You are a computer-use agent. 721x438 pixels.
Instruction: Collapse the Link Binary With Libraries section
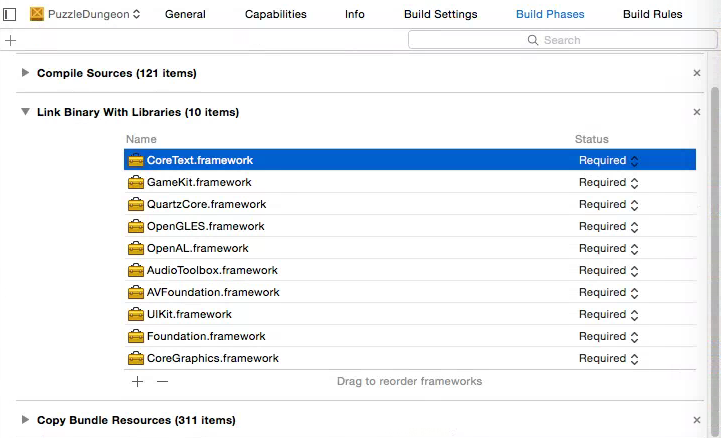(25, 112)
